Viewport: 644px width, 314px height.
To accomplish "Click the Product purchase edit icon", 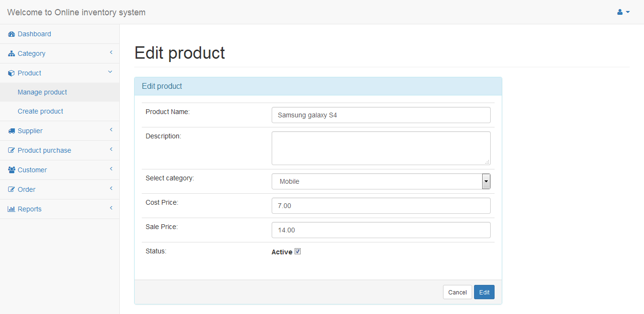I will coord(11,151).
